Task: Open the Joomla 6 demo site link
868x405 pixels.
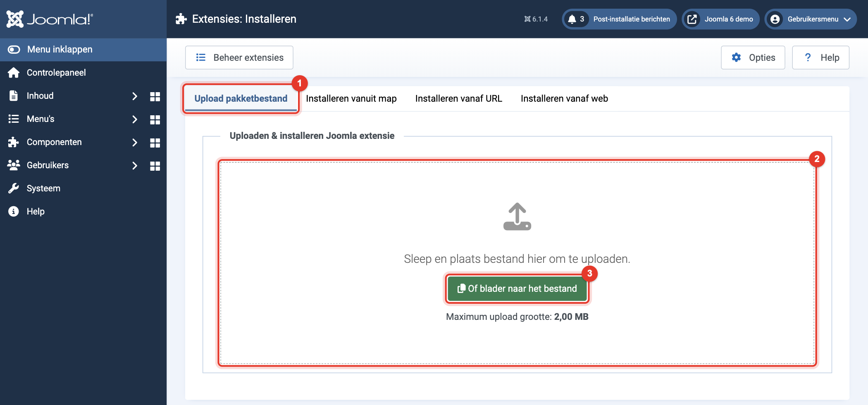Action: coord(720,19)
